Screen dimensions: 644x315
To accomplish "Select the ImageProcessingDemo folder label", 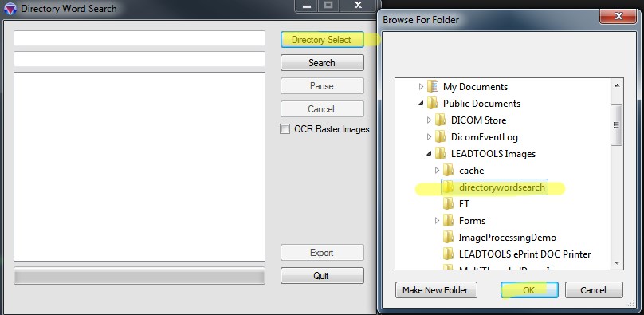I will click(x=507, y=238).
